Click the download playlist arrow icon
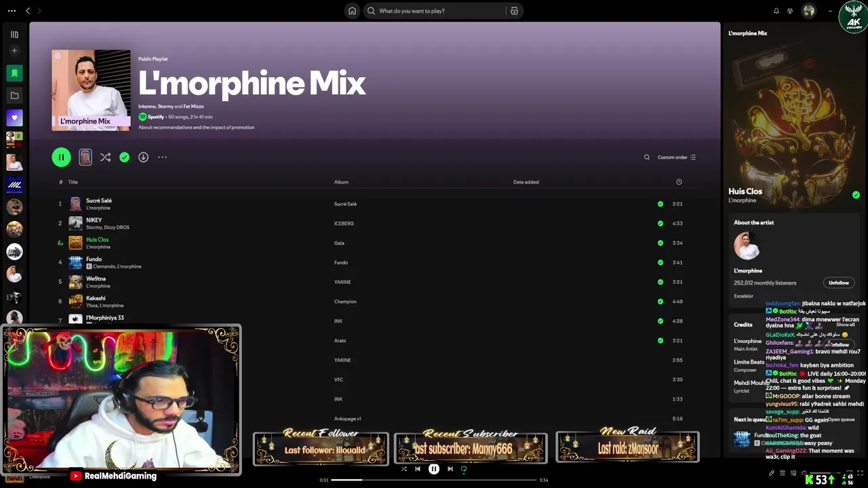The image size is (868, 488). click(143, 157)
